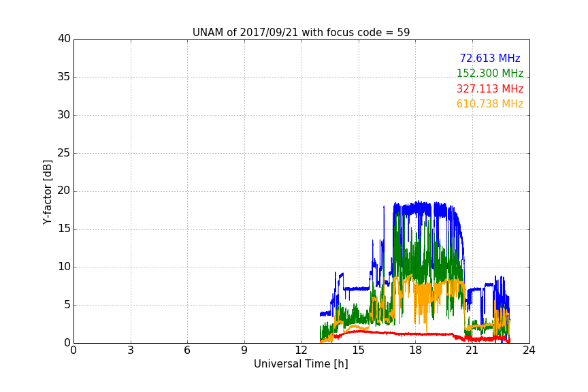Screen dimensions: 588x392
Task: Select the blue '72.613 MHz' legend label
Action: point(490,58)
